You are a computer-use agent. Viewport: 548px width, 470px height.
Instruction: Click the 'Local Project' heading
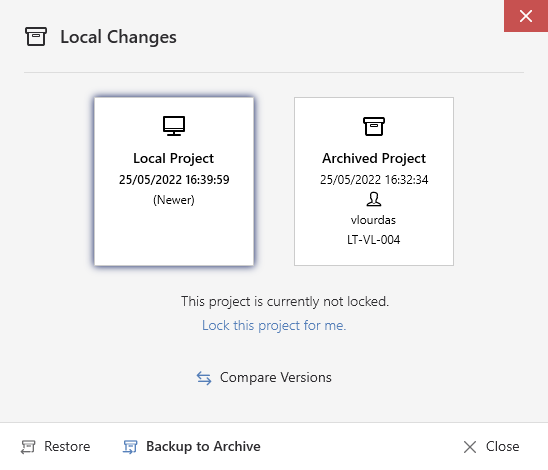point(173,158)
